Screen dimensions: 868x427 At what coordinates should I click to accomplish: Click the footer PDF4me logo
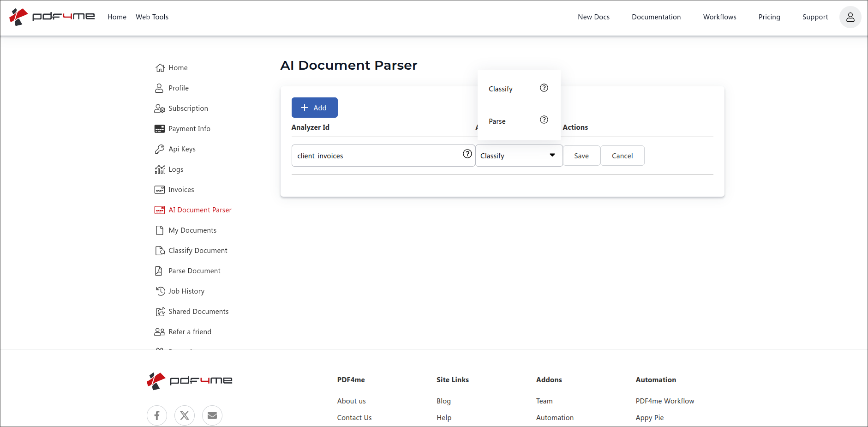(189, 381)
